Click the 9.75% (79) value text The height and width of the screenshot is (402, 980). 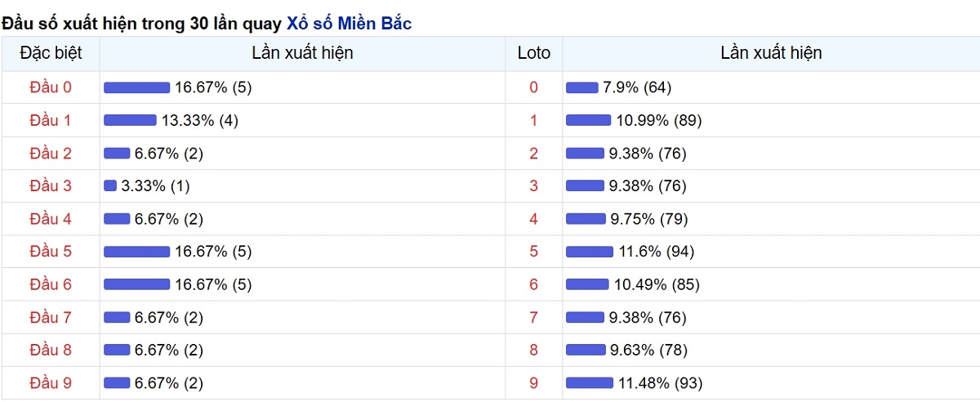(649, 219)
